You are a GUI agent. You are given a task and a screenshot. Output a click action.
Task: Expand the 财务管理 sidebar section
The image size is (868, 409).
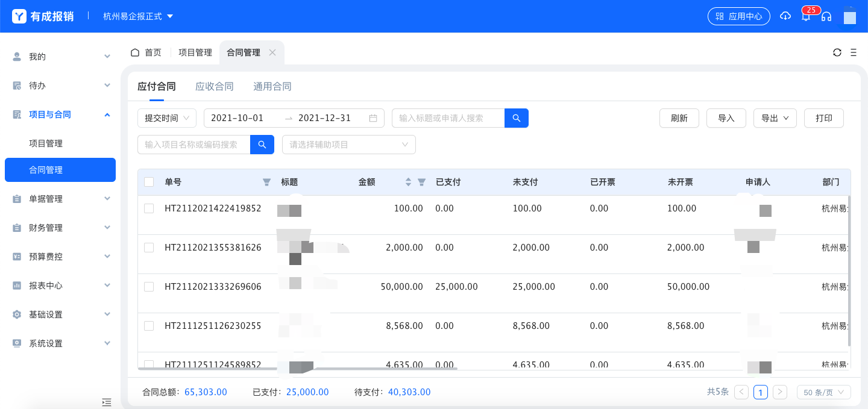(107, 228)
